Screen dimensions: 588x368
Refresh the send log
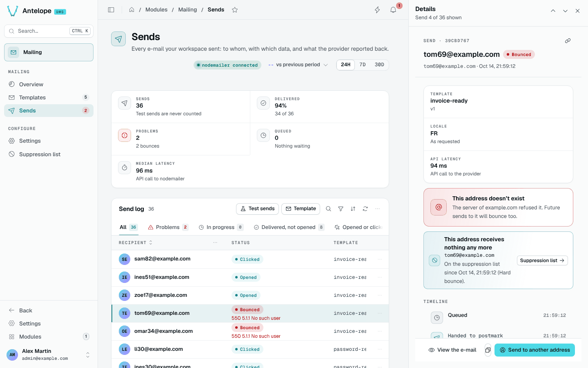coord(365,209)
